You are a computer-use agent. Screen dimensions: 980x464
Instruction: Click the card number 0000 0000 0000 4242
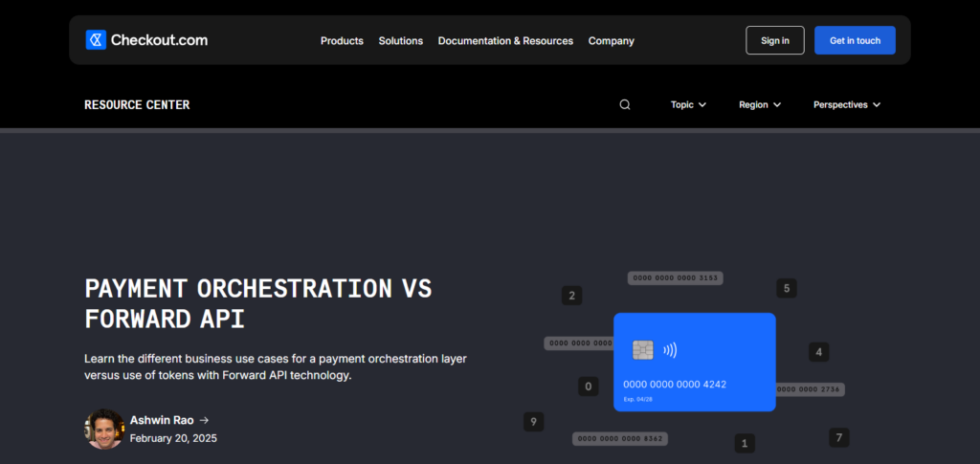pyautogui.click(x=675, y=385)
